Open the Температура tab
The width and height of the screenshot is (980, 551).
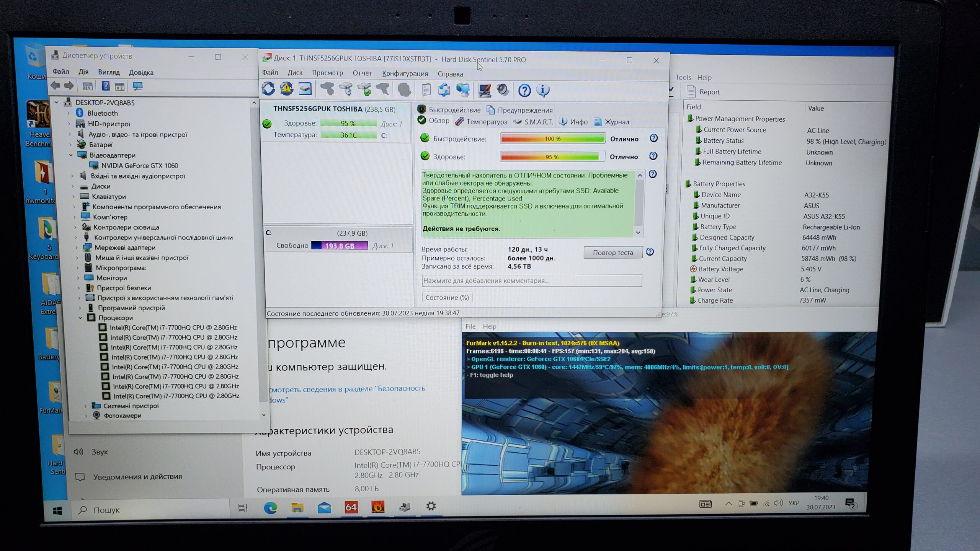tap(482, 122)
